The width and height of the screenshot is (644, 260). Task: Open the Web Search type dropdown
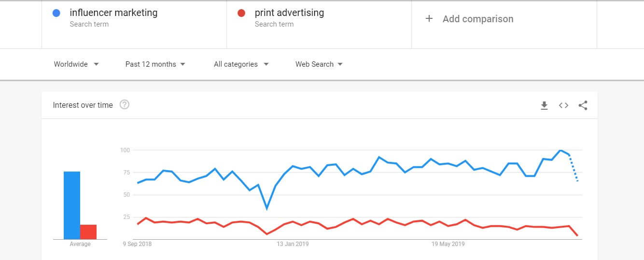pos(319,64)
